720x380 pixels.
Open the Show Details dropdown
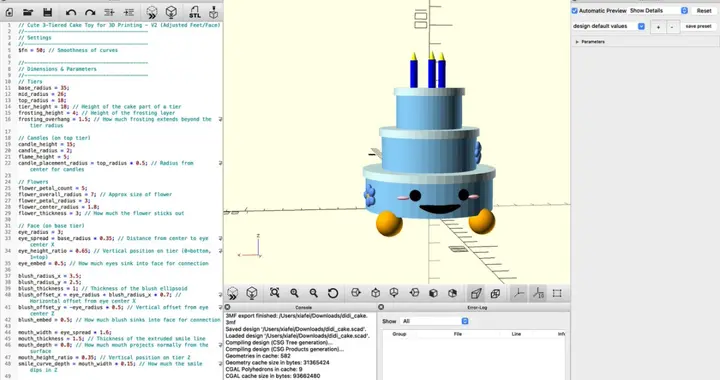coord(658,11)
